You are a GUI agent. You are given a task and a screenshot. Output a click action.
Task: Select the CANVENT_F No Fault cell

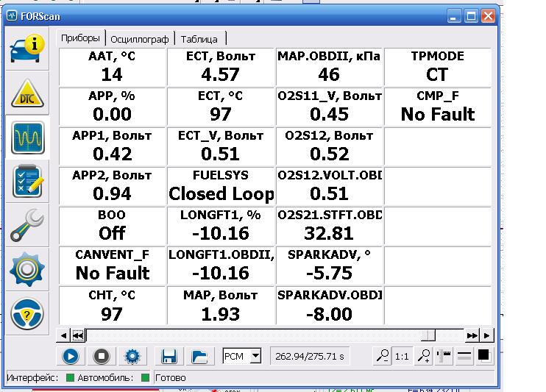[x=112, y=265]
